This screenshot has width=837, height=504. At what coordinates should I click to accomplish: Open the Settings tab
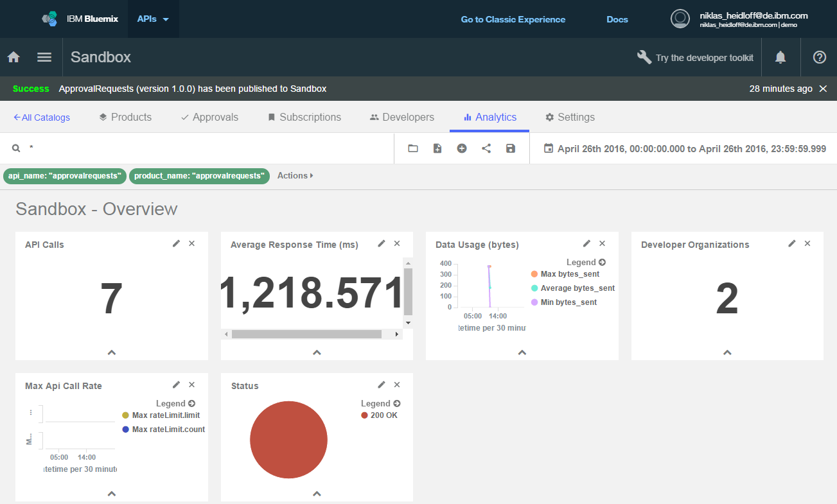(570, 117)
